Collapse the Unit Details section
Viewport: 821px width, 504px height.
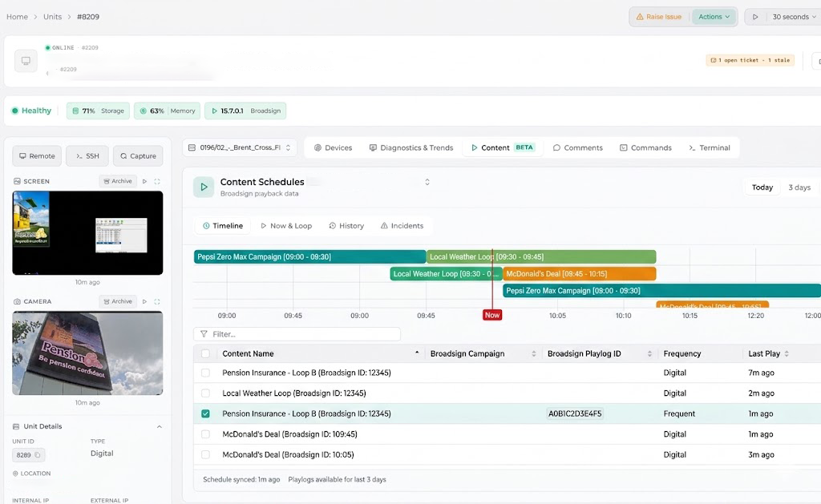(160, 426)
